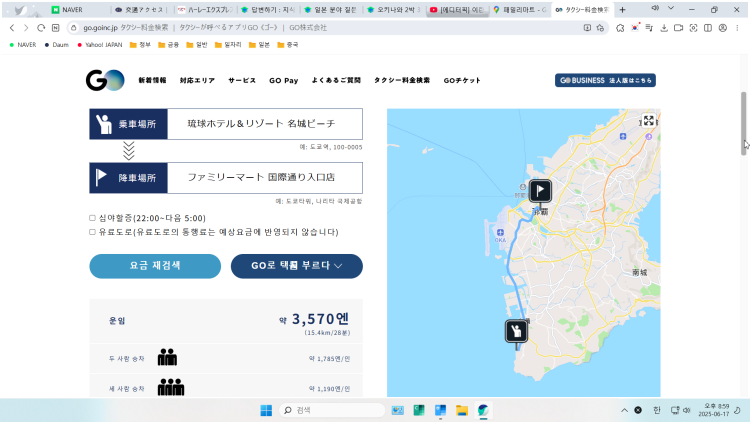Click the GO logo in page header
Screen dimensions: 750x422
(105, 80)
